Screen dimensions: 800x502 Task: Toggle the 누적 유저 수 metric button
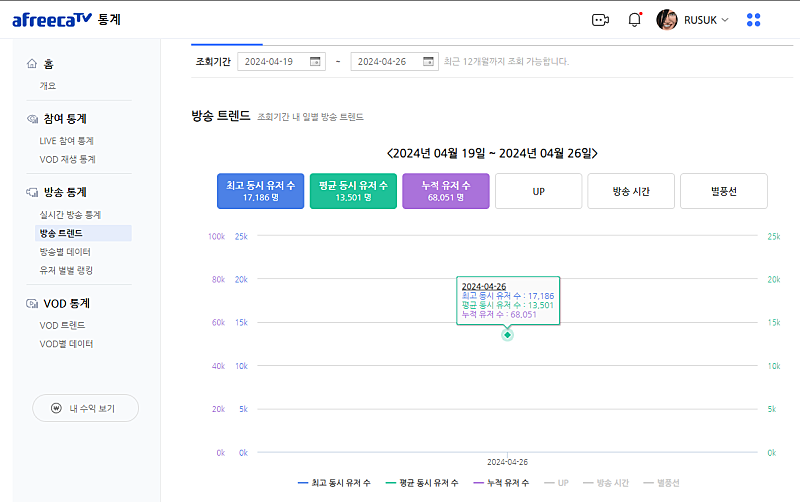point(446,191)
